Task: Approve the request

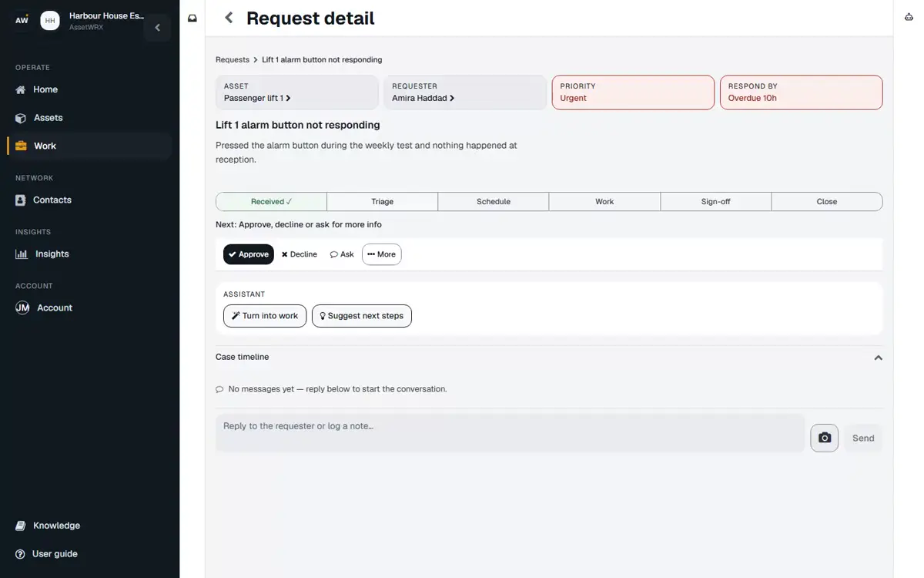Action: pos(249,254)
